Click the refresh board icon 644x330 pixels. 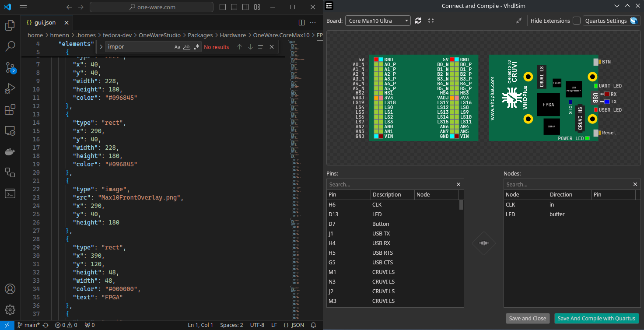coord(418,21)
